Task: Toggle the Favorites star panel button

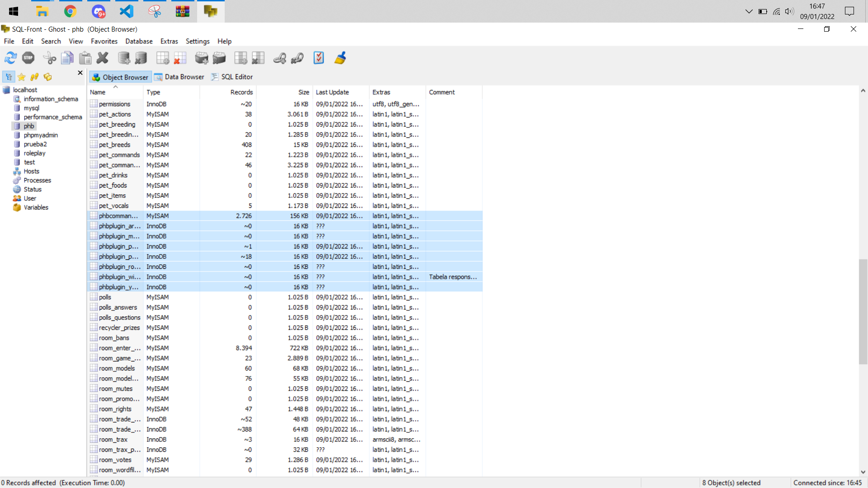Action: [x=22, y=77]
